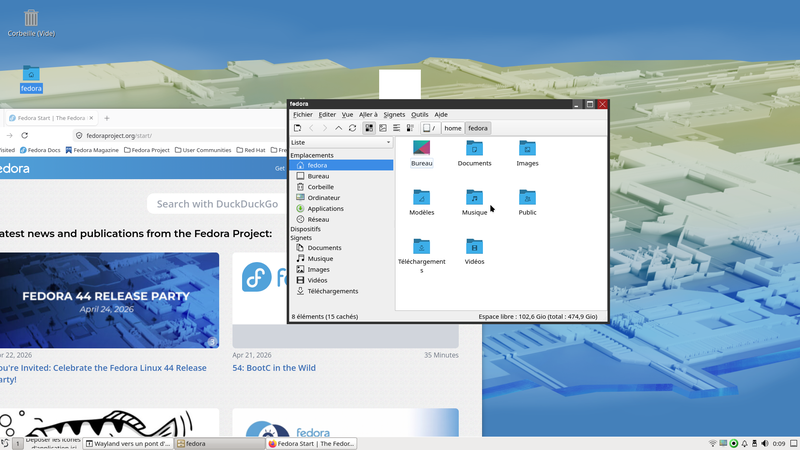Click the DuckDuckGo search field
This screenshot has height=450, width=800.
point(217,204)
